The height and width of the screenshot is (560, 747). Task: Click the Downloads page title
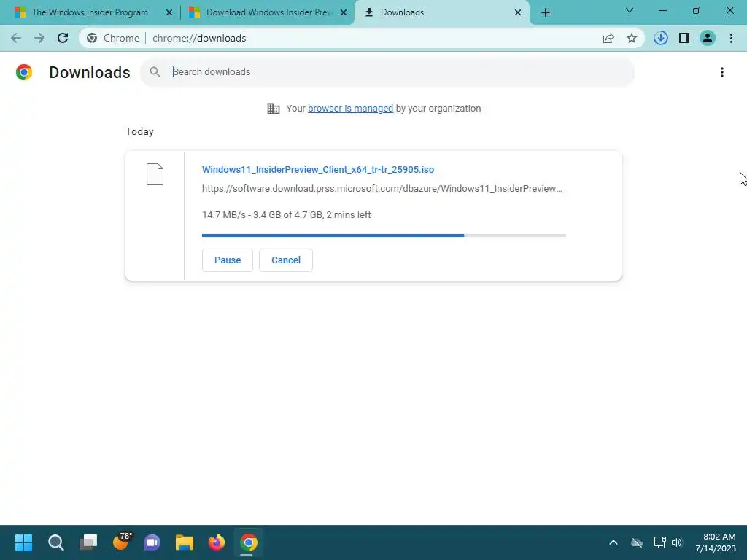pyautogui.click(x=90, y=72)
